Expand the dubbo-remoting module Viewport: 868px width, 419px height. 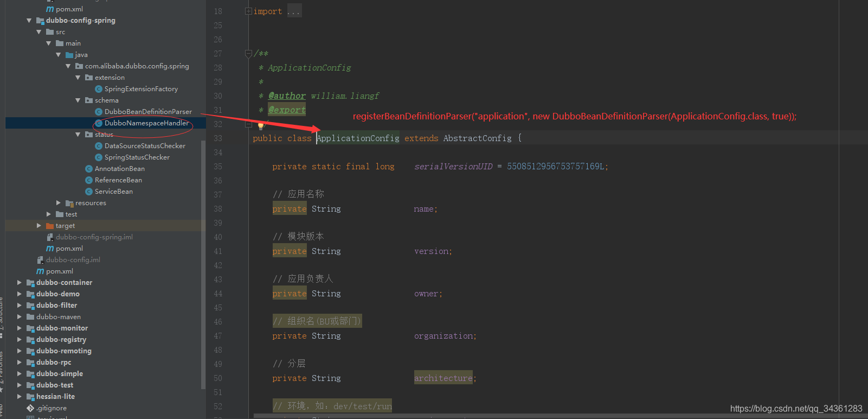(20, 351)
